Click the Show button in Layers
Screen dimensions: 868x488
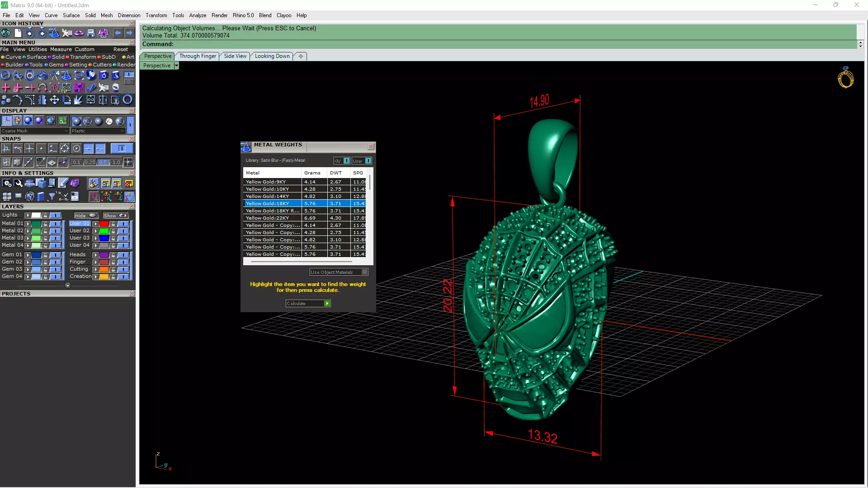pos(116,216)
